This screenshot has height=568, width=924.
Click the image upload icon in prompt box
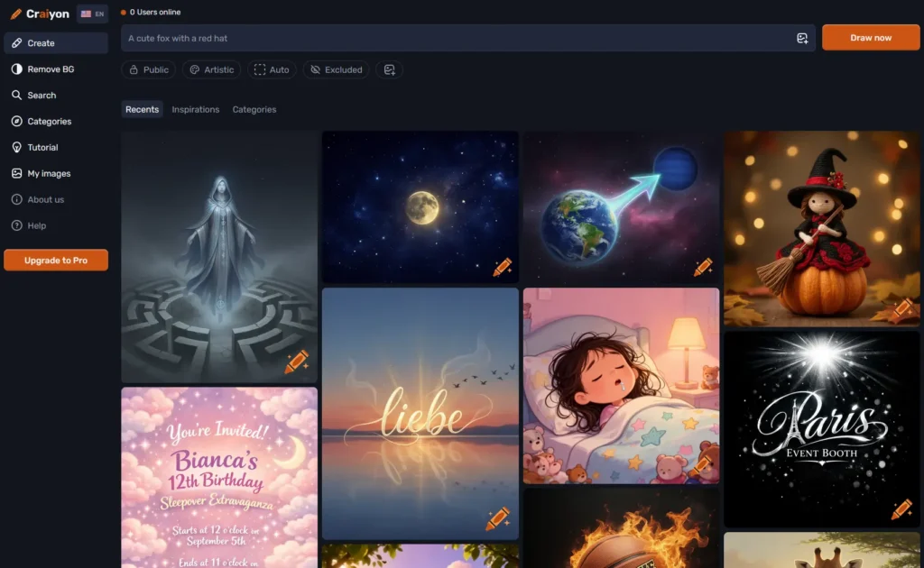pos(801,38)
